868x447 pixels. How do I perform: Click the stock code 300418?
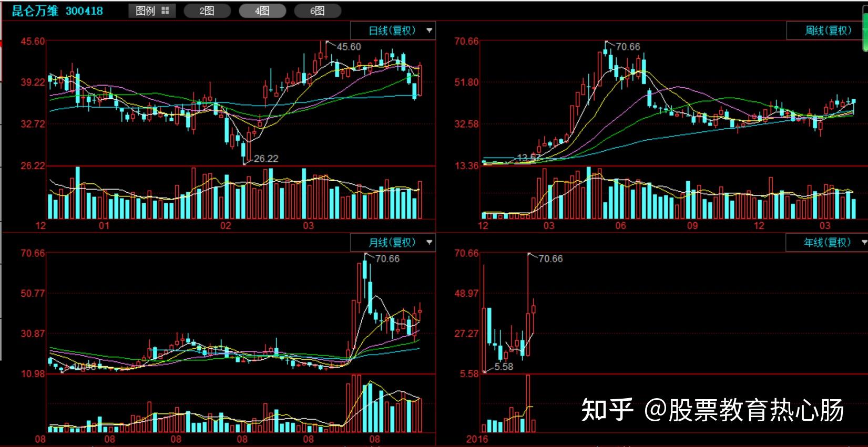coord(85,11)
